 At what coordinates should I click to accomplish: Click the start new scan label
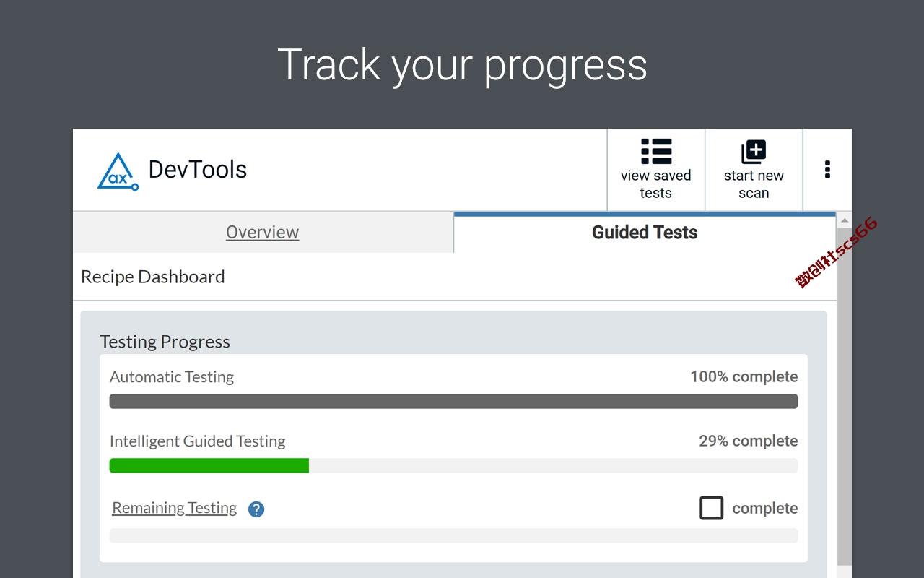point(754,184)
